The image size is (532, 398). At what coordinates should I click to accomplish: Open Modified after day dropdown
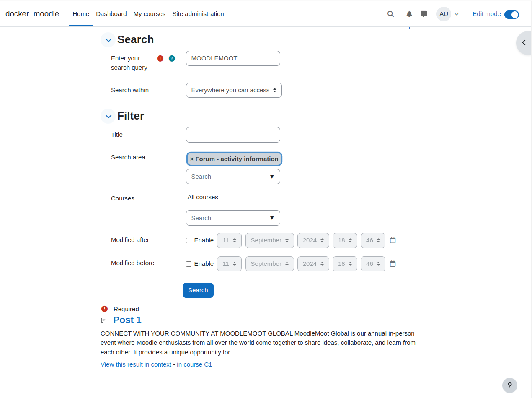point(229,240)
